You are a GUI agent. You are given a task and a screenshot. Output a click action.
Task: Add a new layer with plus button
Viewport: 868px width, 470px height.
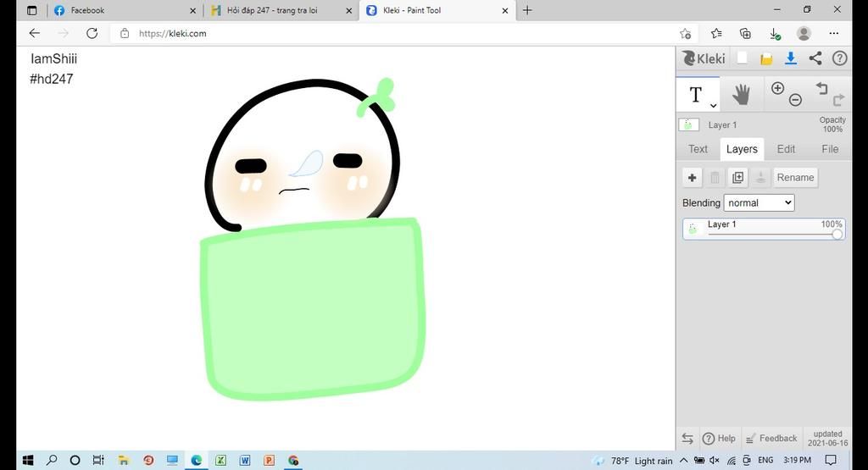tap(692, 178)
